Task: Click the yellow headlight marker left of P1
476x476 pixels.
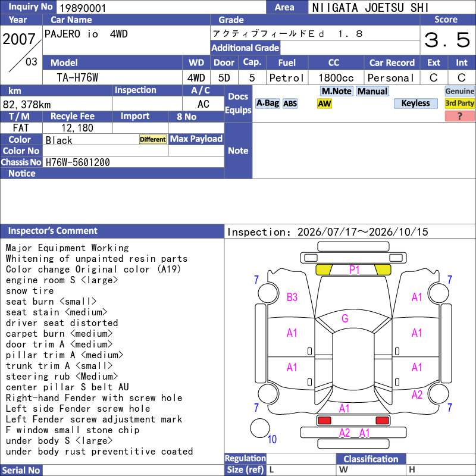Action: point(324,270)
